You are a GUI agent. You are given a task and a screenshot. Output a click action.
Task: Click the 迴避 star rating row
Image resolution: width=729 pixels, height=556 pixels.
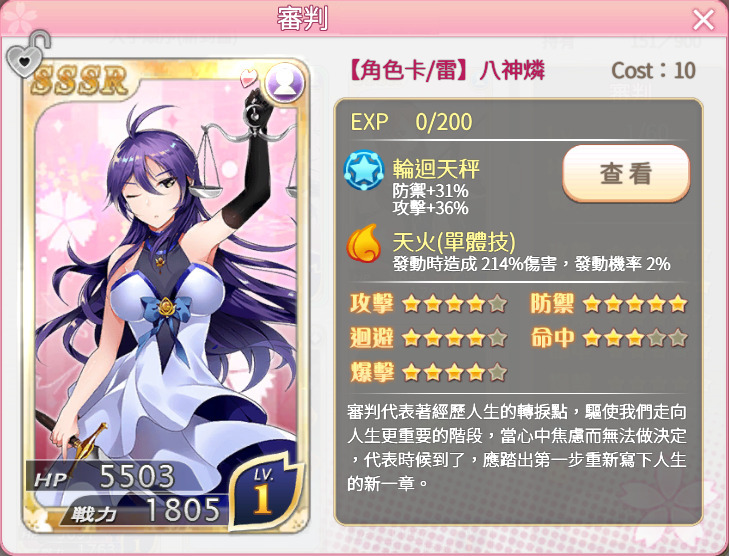(428, 338)
